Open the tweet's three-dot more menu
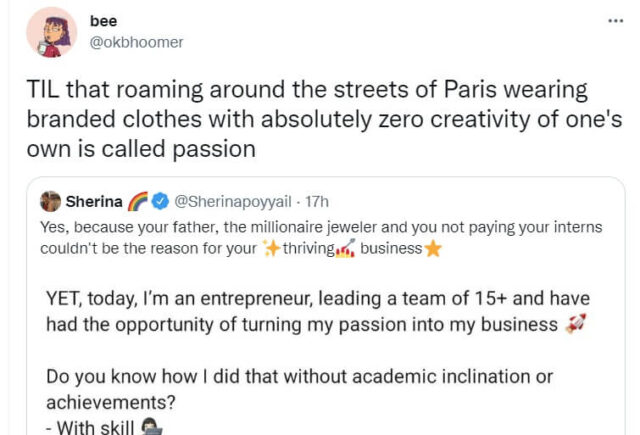This screenshot has height=435, width=640. pos(615,21)
